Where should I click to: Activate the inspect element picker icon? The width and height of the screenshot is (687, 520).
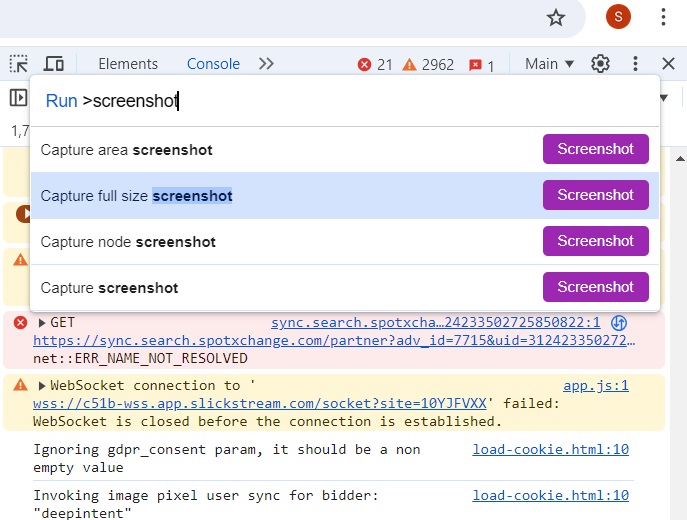pyautogui.click(x=18, y=64)
